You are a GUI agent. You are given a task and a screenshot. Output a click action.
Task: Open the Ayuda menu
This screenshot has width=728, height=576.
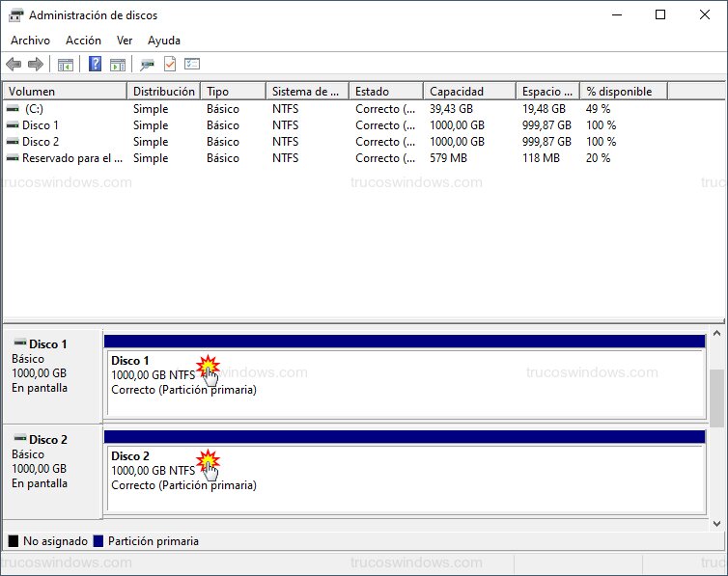pyautogui.click(x=164, y=41)
